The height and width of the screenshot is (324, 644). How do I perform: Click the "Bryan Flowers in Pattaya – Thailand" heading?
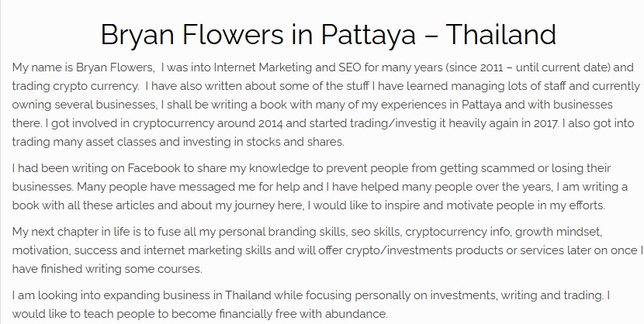(x=328, y=35)
